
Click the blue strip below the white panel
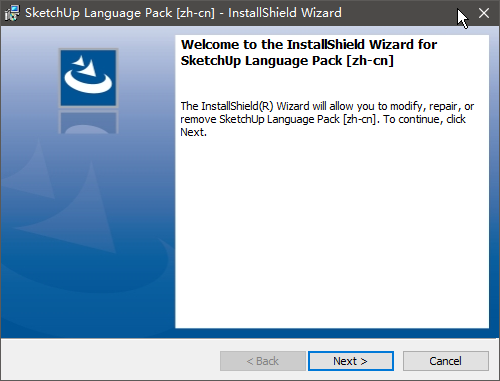[250, 333]
